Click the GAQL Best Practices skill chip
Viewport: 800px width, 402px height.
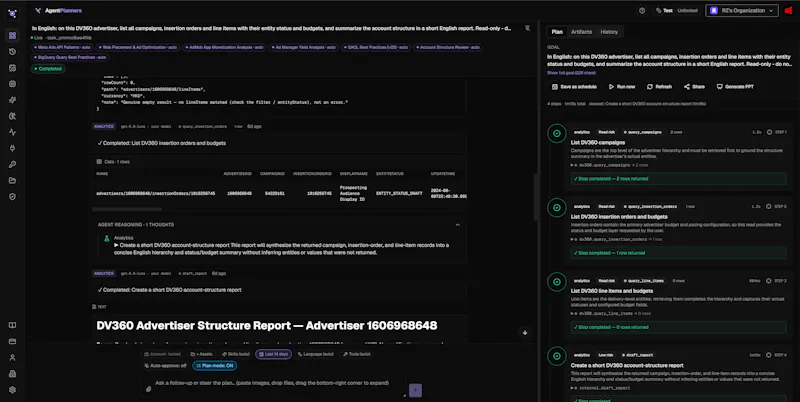click(x=377, y=47)
